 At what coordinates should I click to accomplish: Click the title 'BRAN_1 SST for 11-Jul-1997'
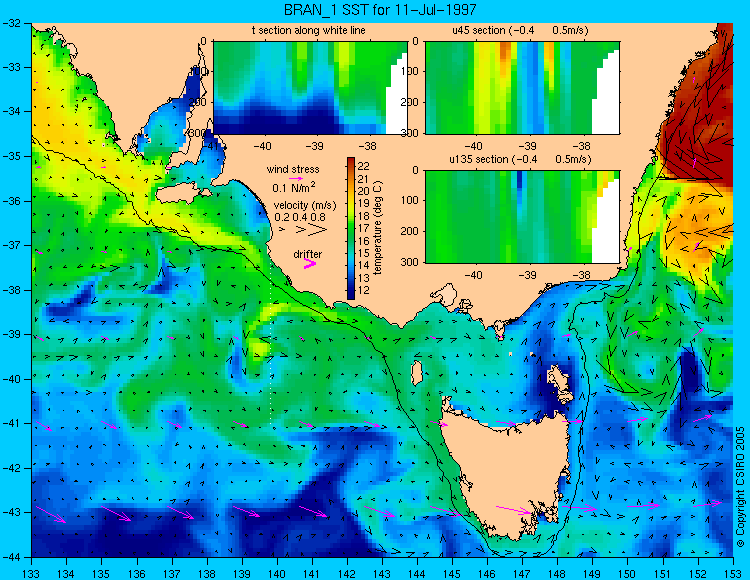[380, 9]
